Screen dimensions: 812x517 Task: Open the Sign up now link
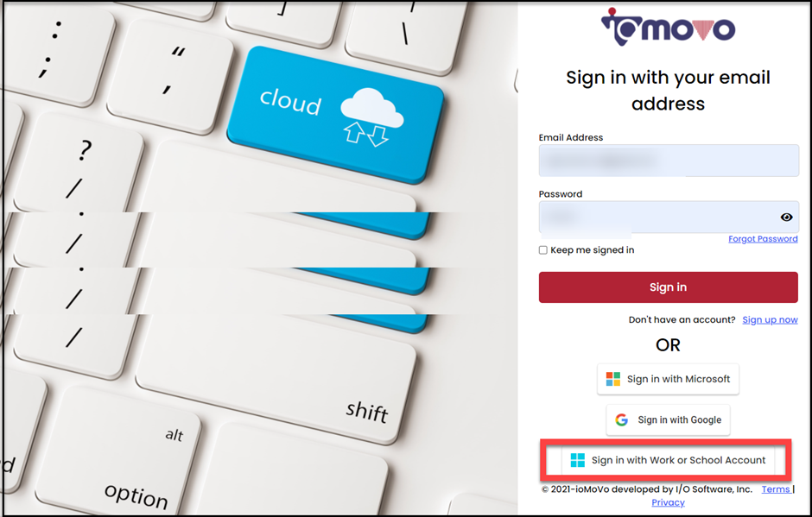point(770,320)
